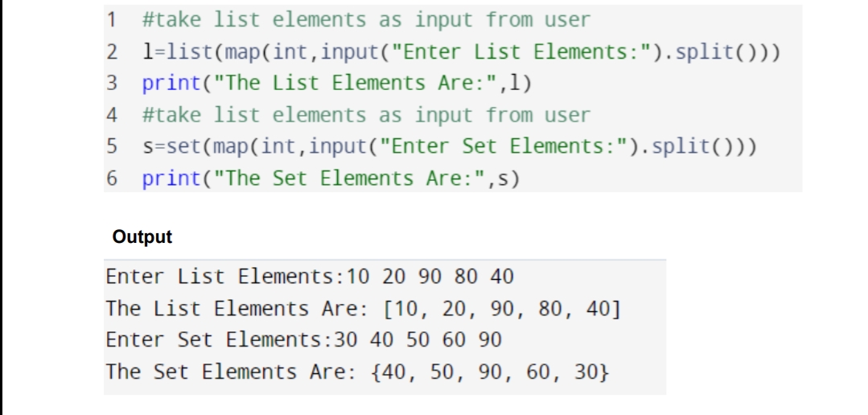Click line number 6 in code gutter
The image size is (868, 415).
tap(111, 179)
